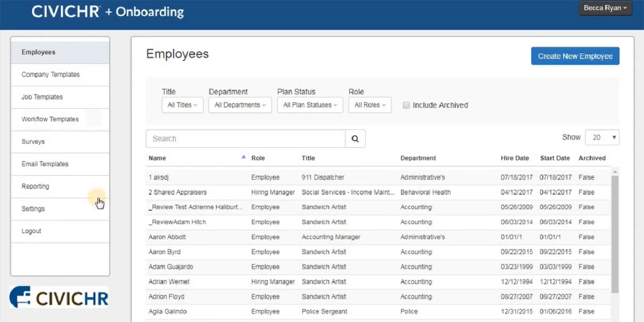Open the All Titles dropdown
Image resolution: width=644 pixels, height=322 pixels.
pyautogui.click(x=182, y=105)
